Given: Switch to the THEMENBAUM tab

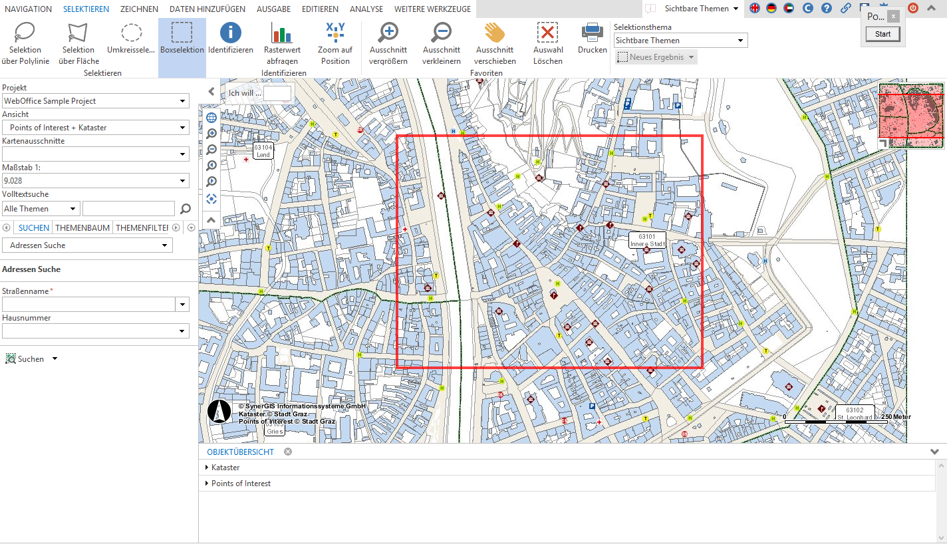Looking at the screenshot, I should point(82,227).
